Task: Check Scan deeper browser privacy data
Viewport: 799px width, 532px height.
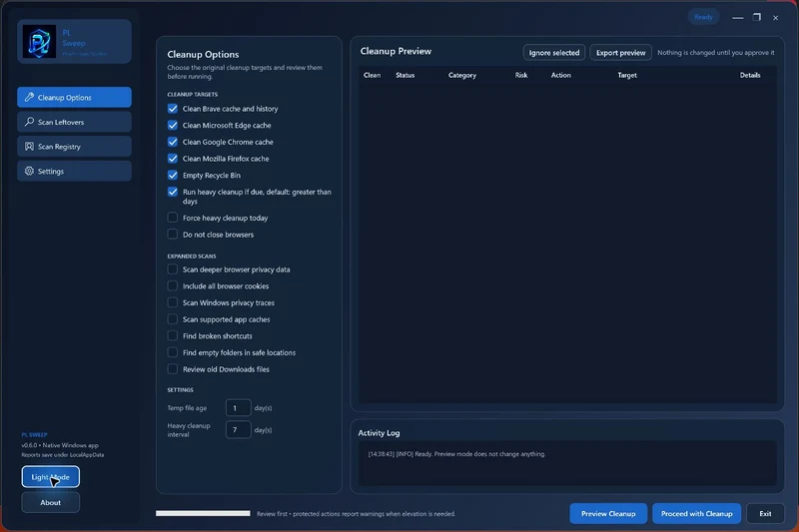Action: tap(173, 269)
